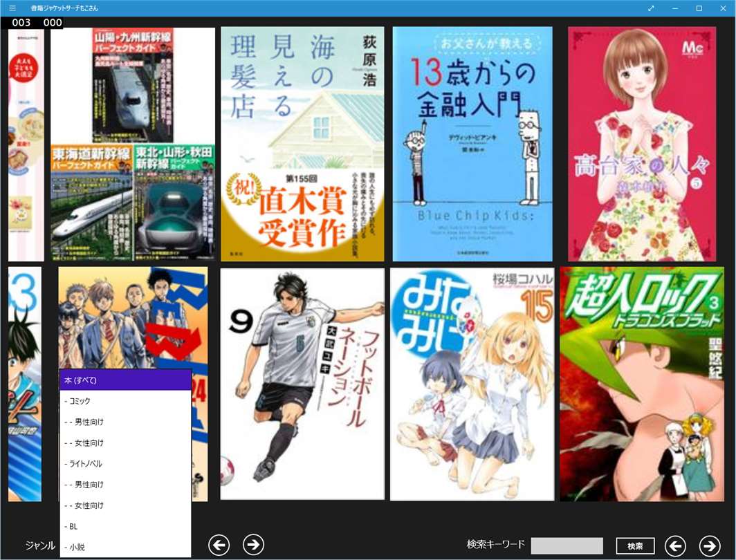Click left arrow next to 検索 button

pyautogui.click(x=675, y=546)
